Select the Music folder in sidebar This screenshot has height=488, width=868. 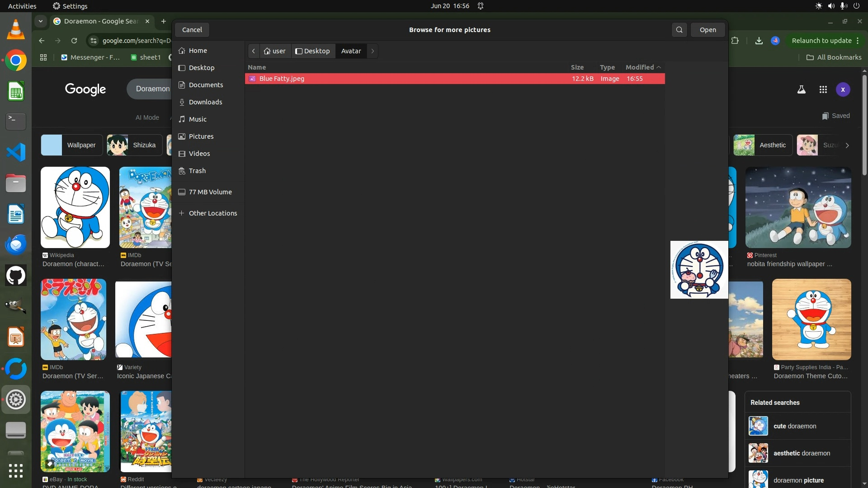coord(198,119)
